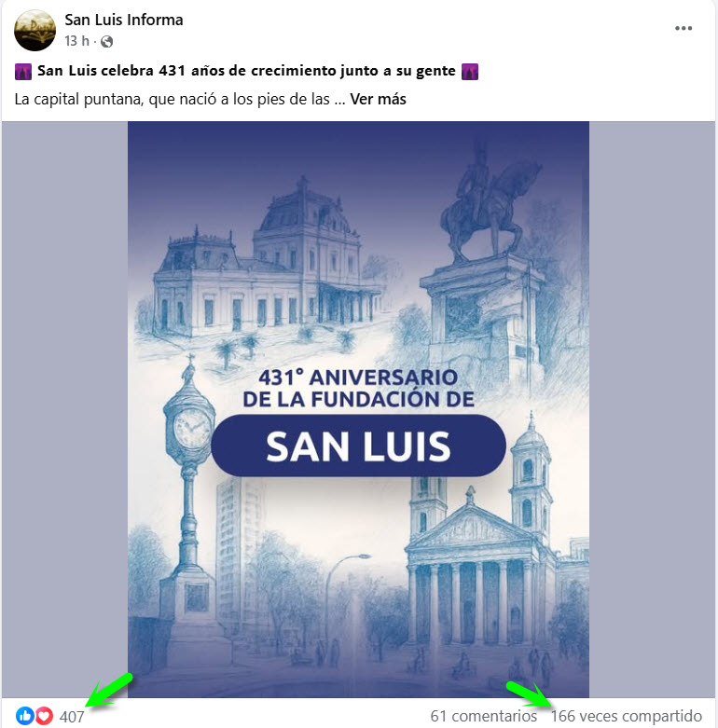
Task: Open the 61 comentarios link
Action: click(483, 716)
